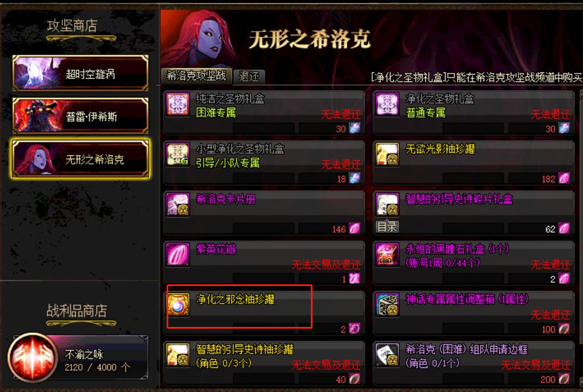Click the item list vertical scrollbar
Viewport: 583px width, 392px height.
pos(581,238)
